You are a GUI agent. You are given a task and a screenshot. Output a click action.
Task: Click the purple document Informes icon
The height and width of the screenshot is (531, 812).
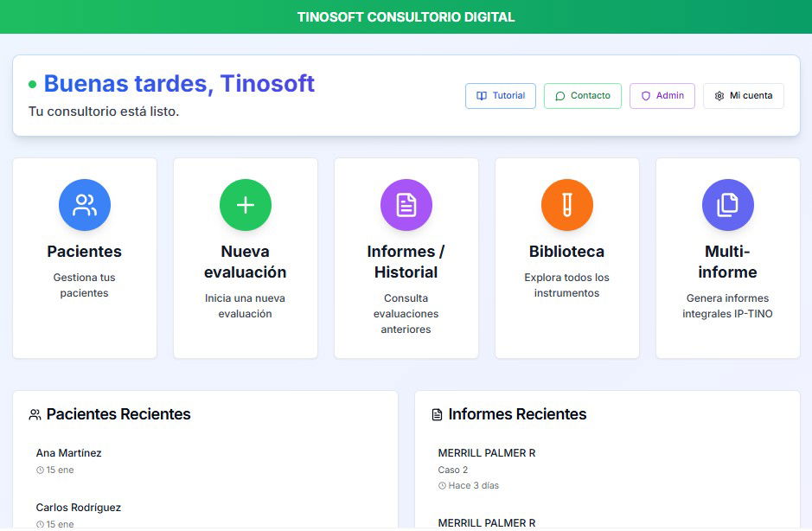click(406, 205)
